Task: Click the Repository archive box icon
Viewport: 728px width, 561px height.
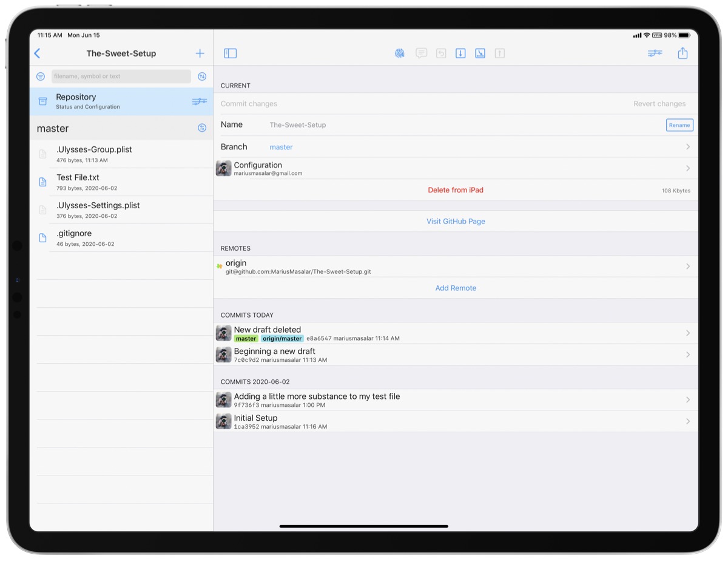Action: pyautogui.click(x=43, y=101)
